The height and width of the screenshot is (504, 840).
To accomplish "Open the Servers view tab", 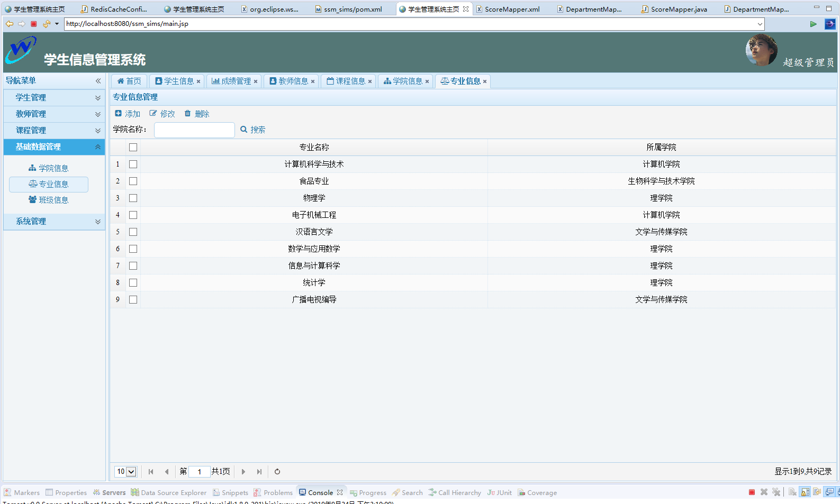I will tap(110, 492).
